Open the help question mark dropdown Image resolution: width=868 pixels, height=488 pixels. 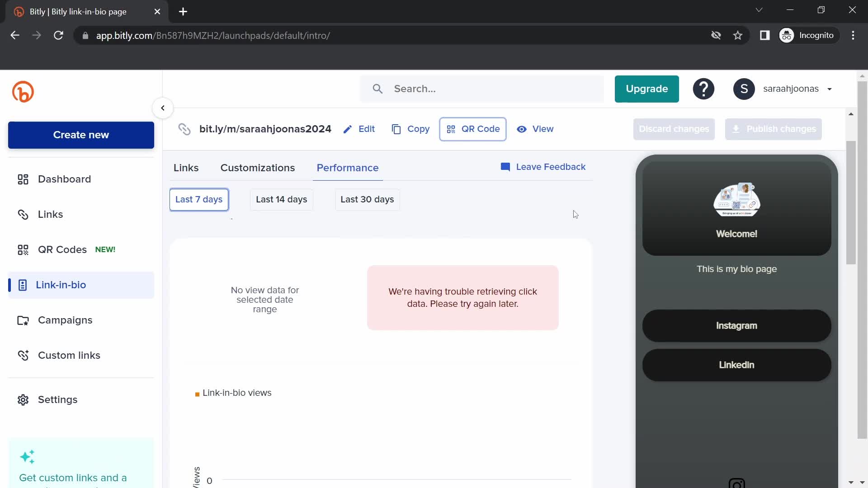tap(704, 89)
